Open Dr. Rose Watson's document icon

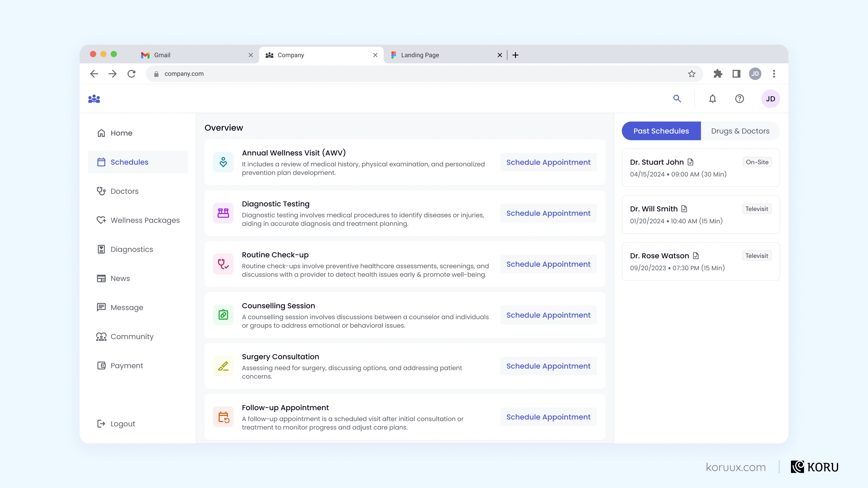click(696, 256)
